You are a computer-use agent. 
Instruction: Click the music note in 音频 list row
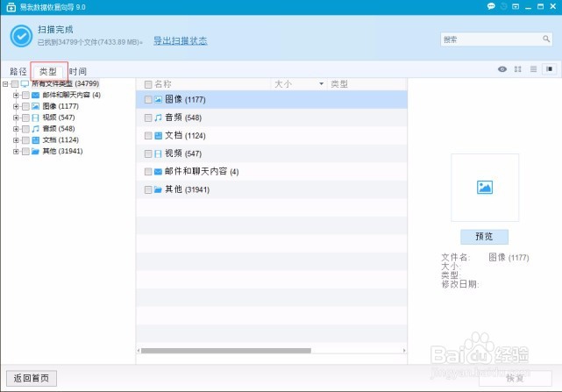coord(158,118)
